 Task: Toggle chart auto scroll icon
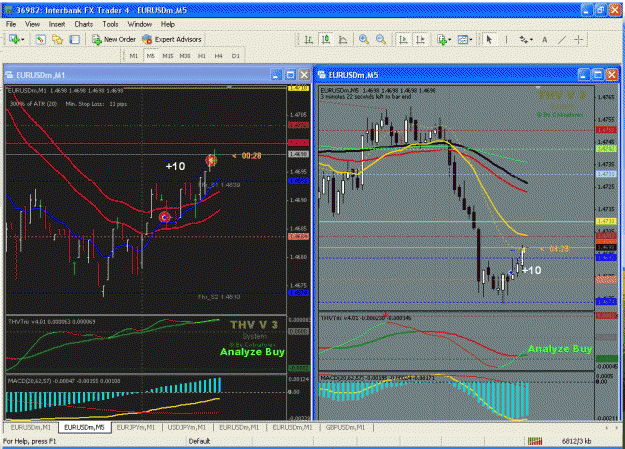[403, 39]
